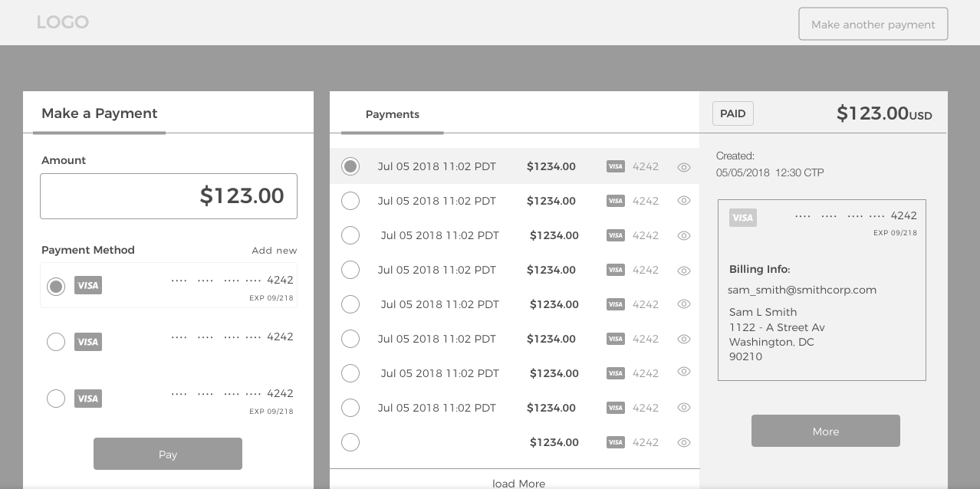Click the Visa icon in first payment row
Screen dimensions: 980x489
615,166
